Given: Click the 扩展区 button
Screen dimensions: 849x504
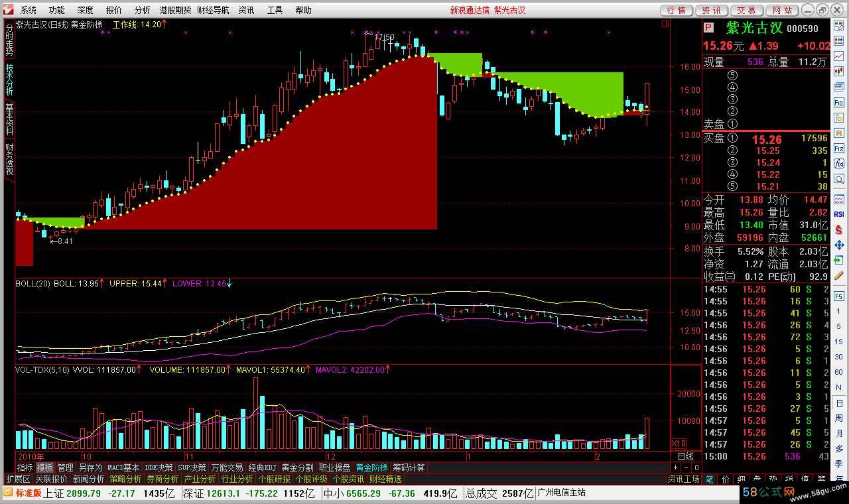Looking at the screenshot, I should coord(18,478).
